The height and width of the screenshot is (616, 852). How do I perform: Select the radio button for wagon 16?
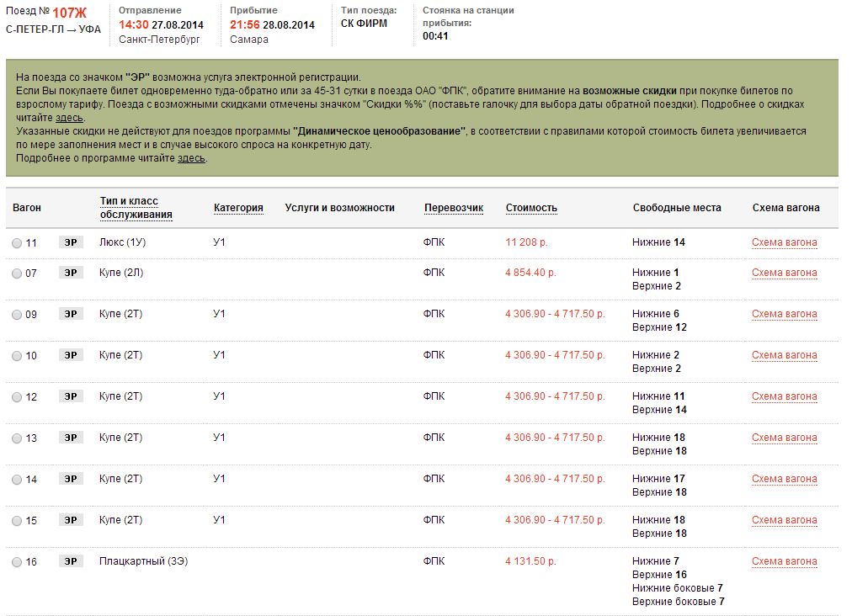point(17,562)
